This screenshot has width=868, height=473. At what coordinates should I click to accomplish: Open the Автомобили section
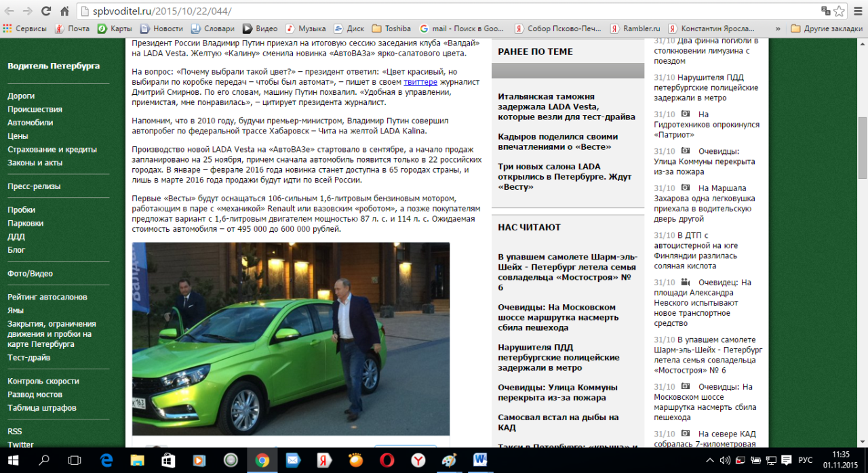31,123
